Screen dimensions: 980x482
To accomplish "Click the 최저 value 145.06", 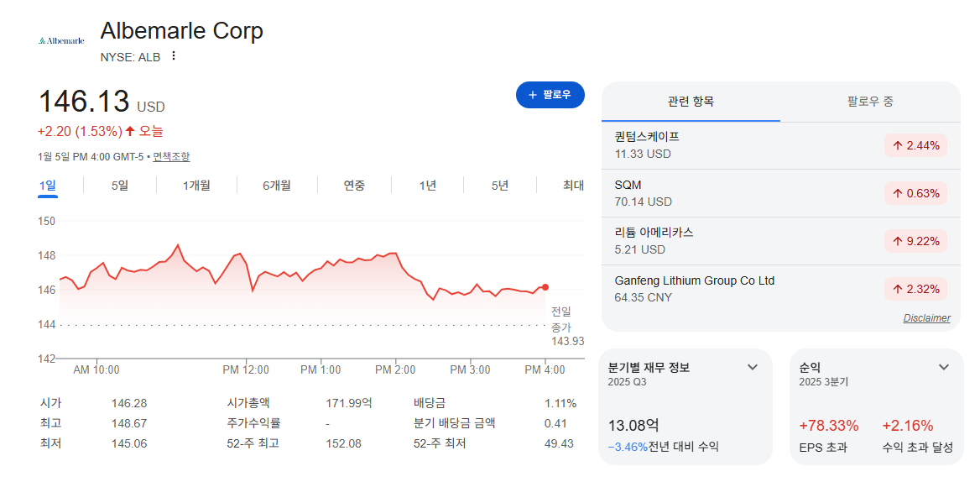I will (x=128, y=443).
